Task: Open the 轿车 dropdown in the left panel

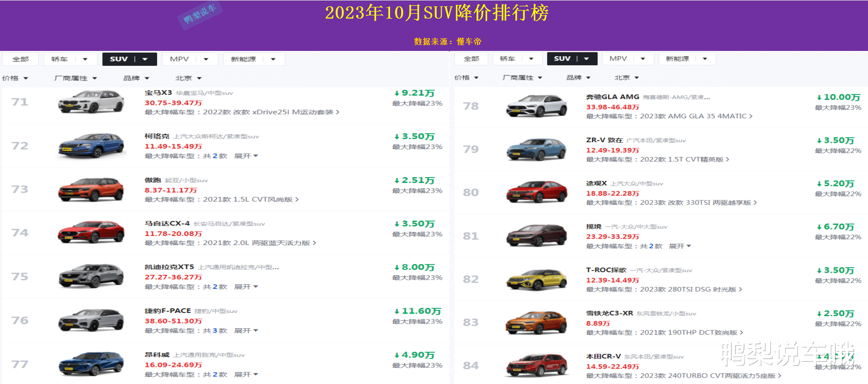Action: pyautogui.click(x=70, y=59)
